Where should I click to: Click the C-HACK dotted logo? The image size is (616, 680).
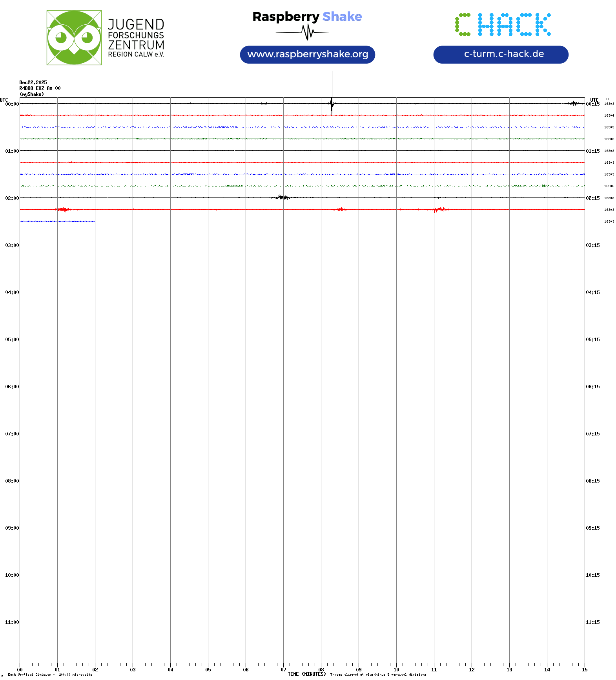pos(503,25)
